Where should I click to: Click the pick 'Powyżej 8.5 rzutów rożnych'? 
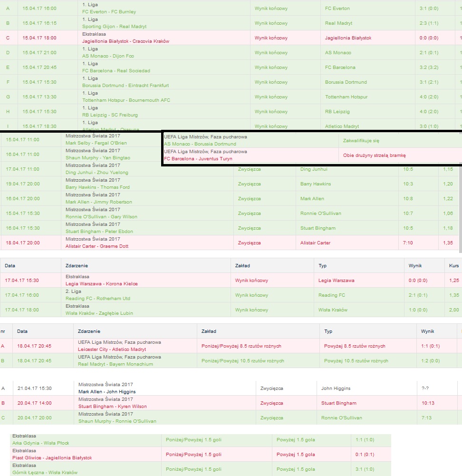tap(355, 346)
